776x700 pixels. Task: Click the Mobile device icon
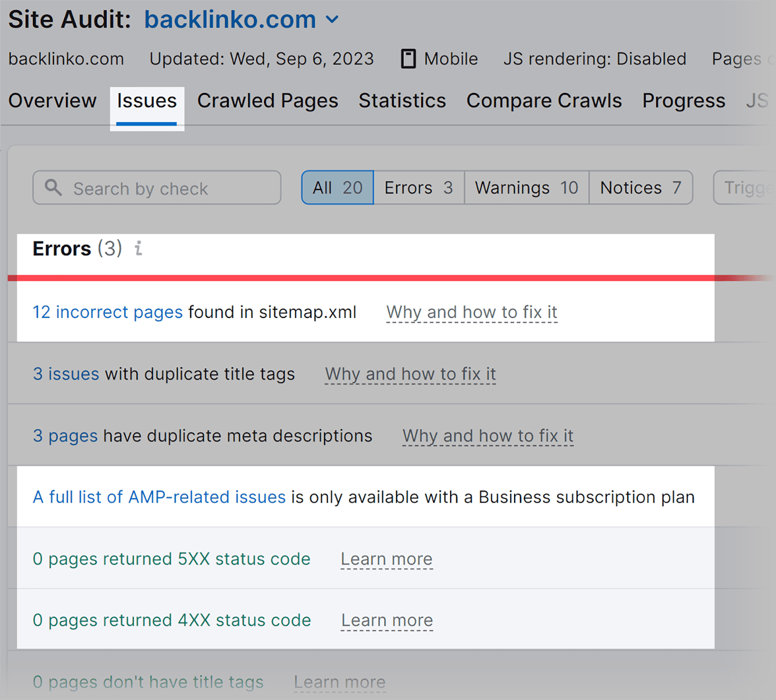[409, 58]
